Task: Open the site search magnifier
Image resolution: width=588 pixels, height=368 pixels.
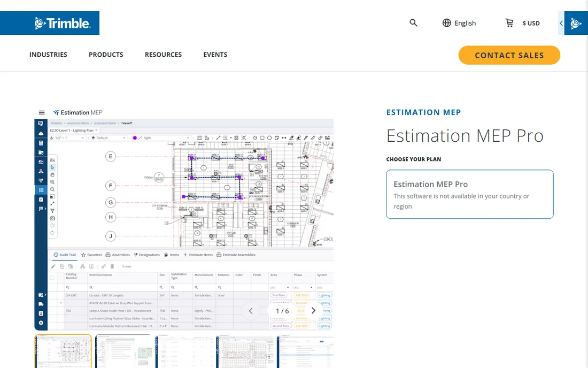Action: point(413,23)
